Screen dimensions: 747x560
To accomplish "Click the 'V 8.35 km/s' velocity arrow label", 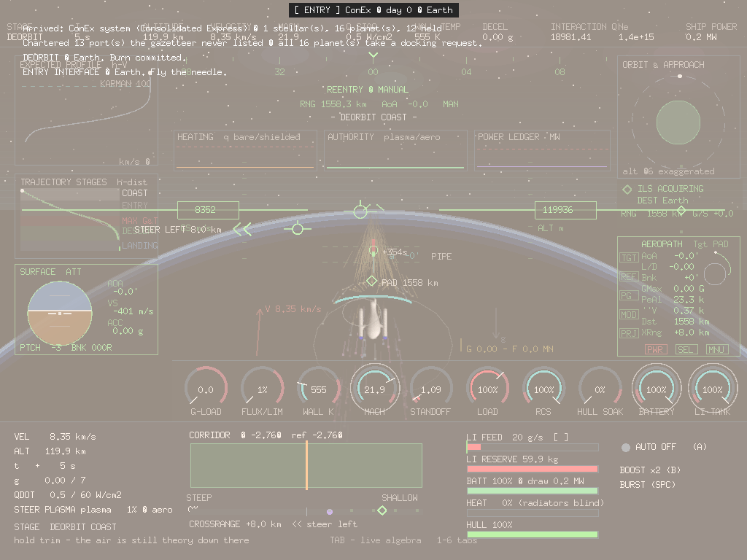I will (x=293, y=309).
